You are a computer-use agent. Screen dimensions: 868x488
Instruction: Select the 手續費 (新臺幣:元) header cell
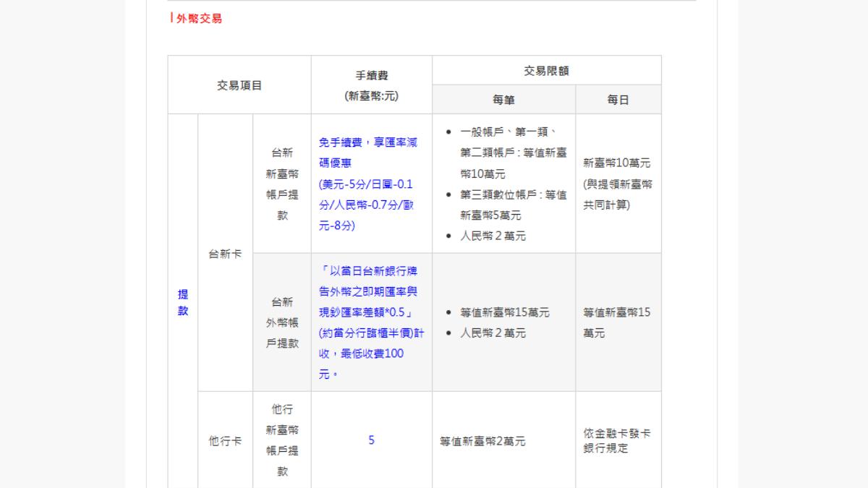coord(372,85)
